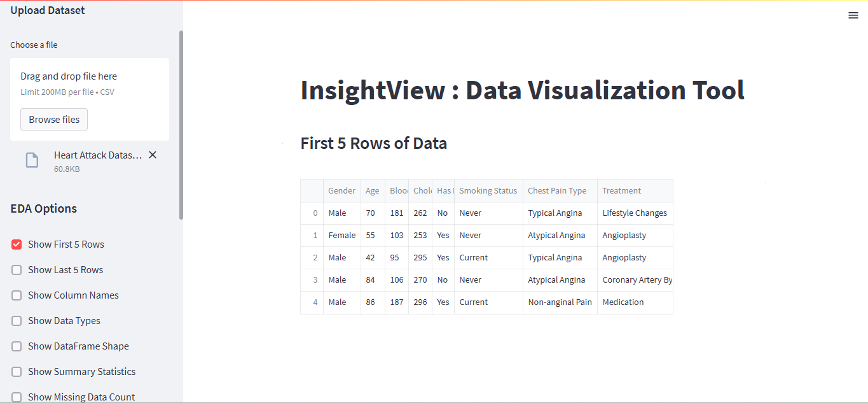This screenshot has width=868, height=403.
Task: Select the Coronary Artery cell in row 3
Action: click(x=635, y=280)
